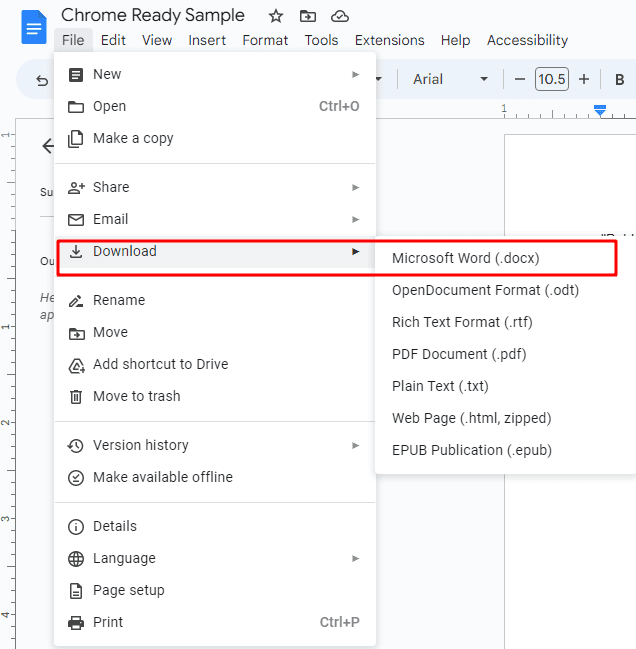Image resolution: width=636 pixels, height=649 pixels.
Task: Select Add shortcut to Drive
Action: (215, 364)
